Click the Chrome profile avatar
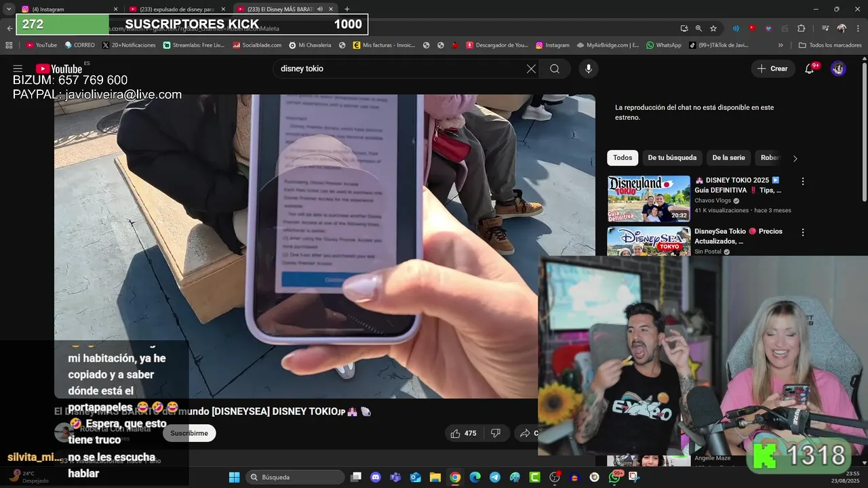The width and height of the screenshot is (868, 488). [x=842, y=28]
